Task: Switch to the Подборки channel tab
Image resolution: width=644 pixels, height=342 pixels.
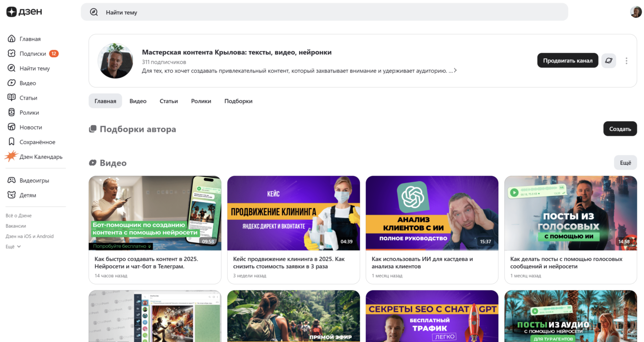Action: [x=238, y=101]
